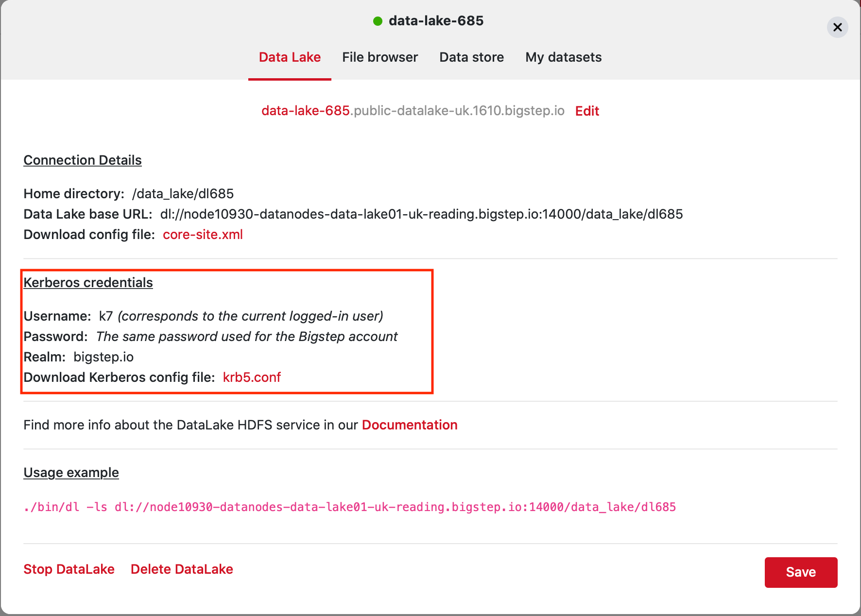Download the krb5.conf Kerberos config
The height and width of the screenshot is (616, 861).
coord(252,377)
